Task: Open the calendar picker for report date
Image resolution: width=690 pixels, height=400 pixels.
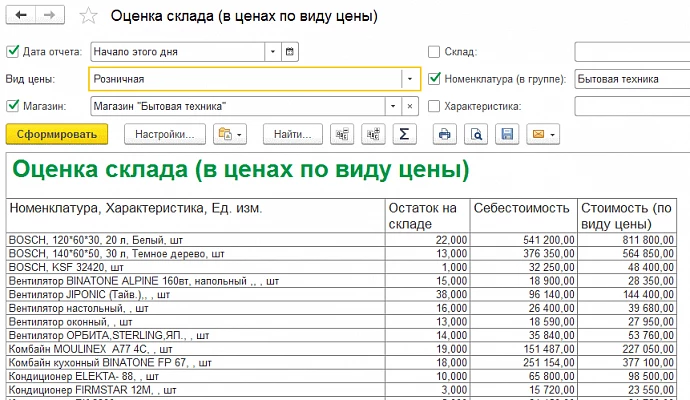Action: click(x=290, y=51)
